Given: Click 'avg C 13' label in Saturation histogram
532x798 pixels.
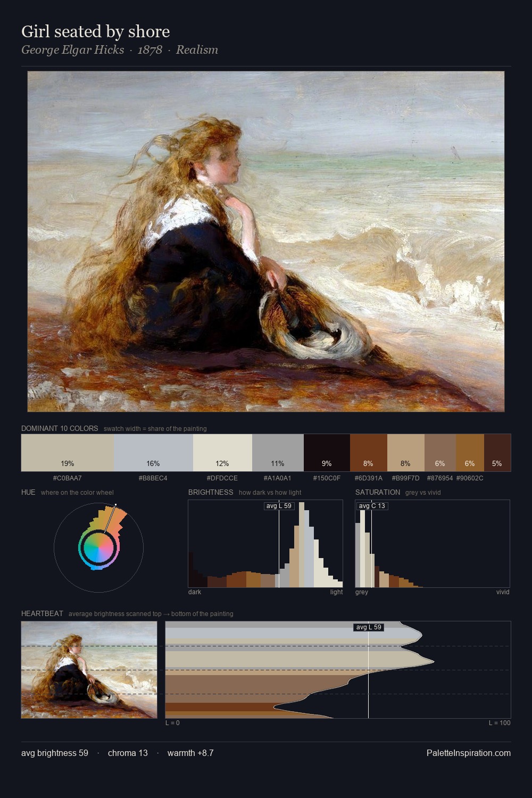Looking at the screenshot, I should pyautogui.click(x=372, y=506).
